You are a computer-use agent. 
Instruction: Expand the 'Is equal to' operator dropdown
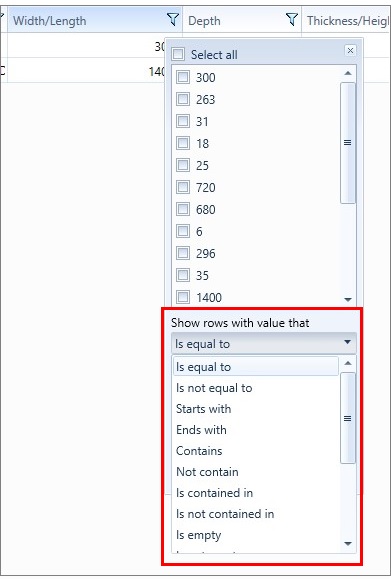click(x=264, y=343)
